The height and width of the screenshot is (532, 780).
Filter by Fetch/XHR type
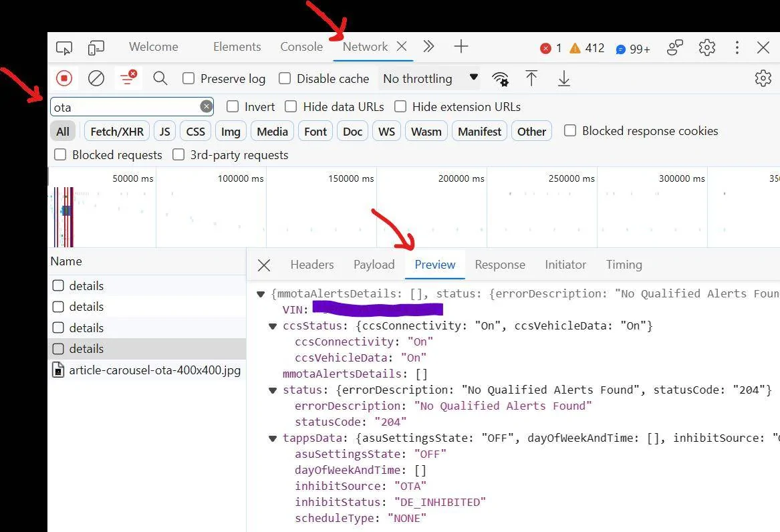[117, 131]
